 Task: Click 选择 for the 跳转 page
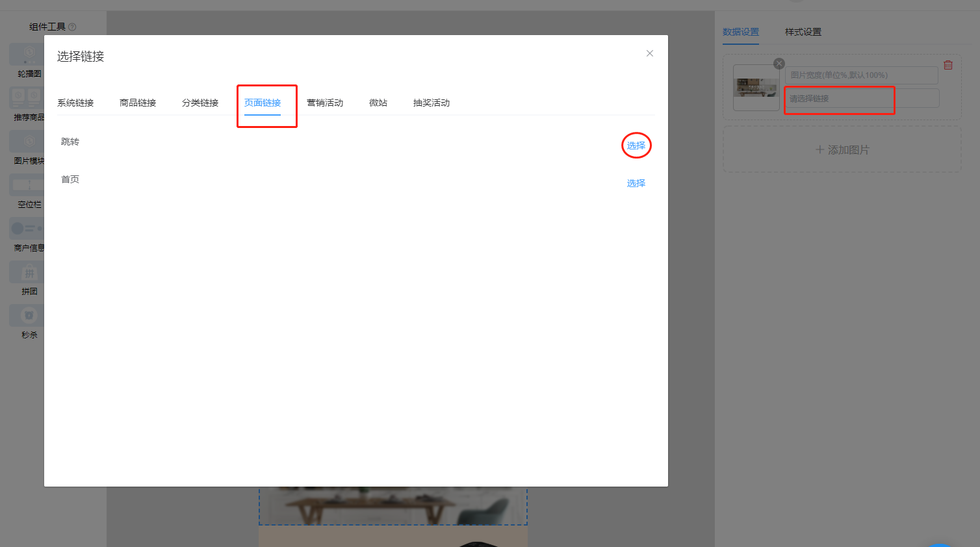pos(636,146)
